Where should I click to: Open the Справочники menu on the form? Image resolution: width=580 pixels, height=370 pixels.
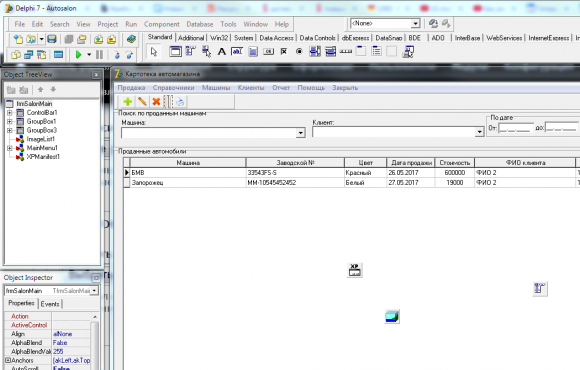[x=173, y=88]
